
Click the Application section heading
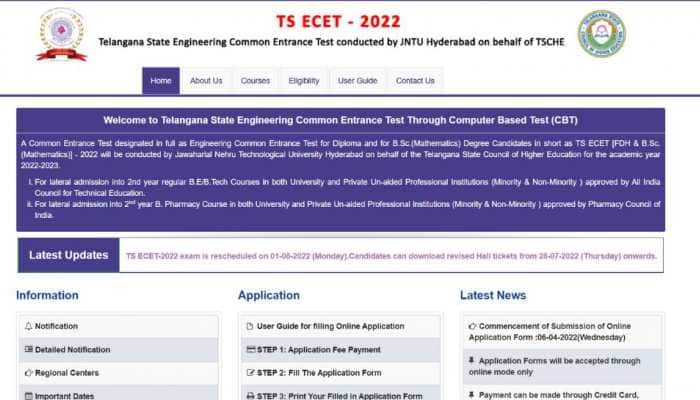click(x=269, y=295)
